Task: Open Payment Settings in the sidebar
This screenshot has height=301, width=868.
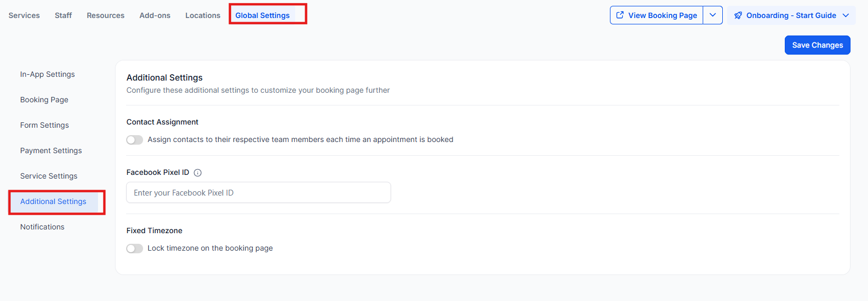Action: pos(51,150)
